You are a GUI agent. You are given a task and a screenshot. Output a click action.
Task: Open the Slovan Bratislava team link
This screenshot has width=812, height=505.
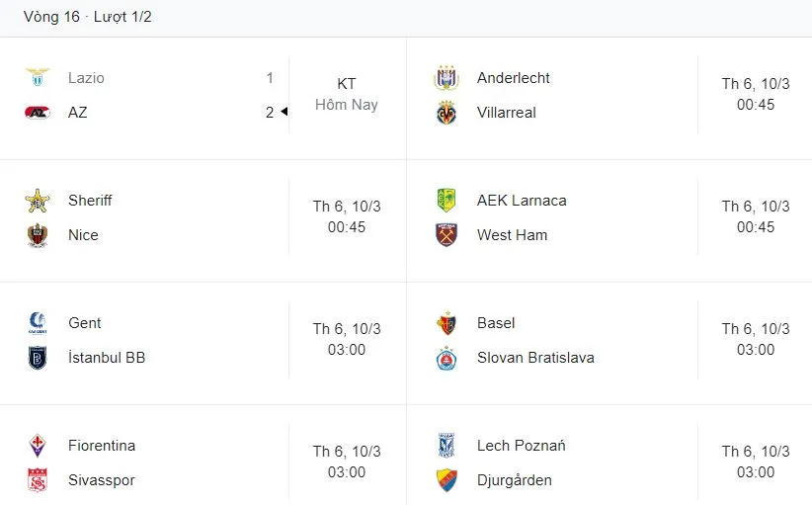[x=534, y=358]
